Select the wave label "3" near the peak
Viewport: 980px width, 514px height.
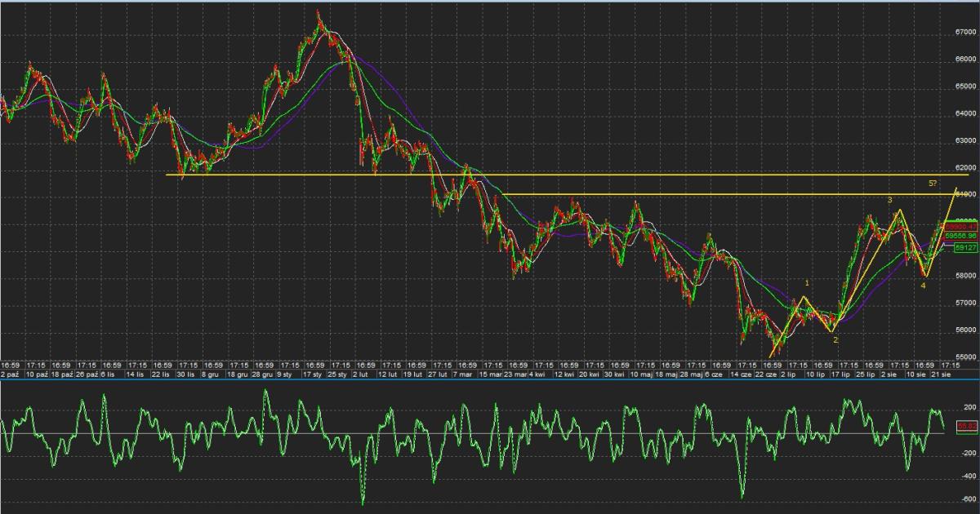(890, 200)
